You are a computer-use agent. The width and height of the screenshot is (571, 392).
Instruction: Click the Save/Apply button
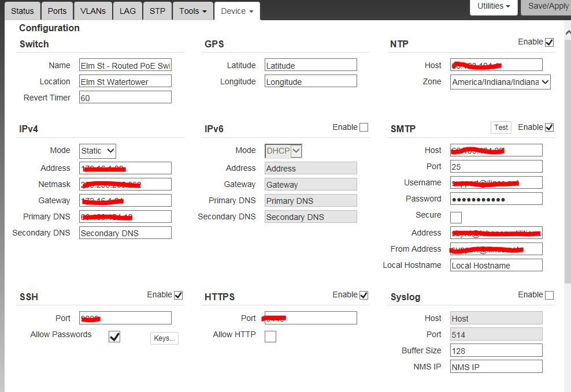click(x=548, y=6)
